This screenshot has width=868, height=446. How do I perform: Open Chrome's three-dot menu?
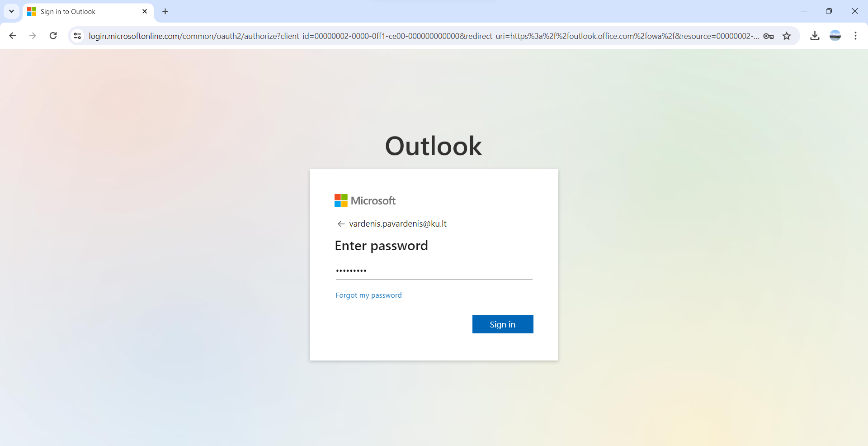tap(856, 36)
